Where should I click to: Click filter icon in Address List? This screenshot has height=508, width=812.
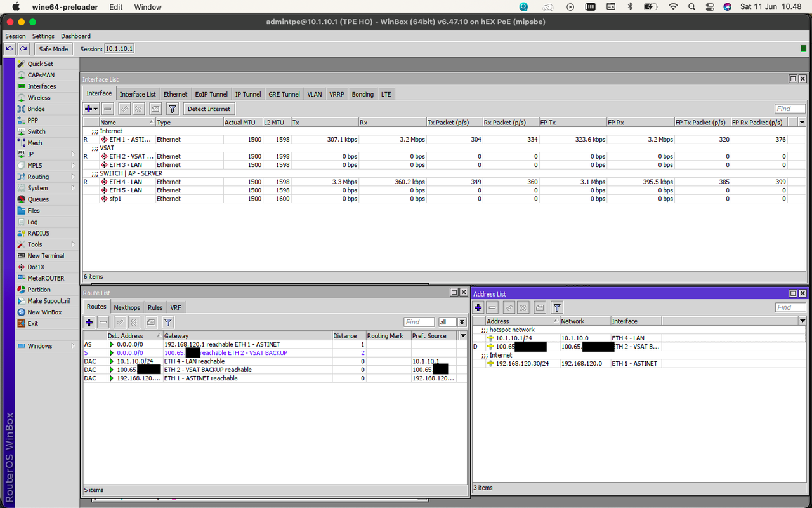click(x=556, y=308)
